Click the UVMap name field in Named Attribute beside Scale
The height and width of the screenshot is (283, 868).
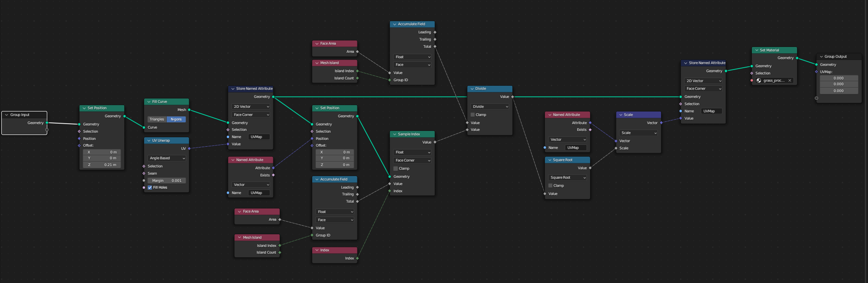coord(576,148)
